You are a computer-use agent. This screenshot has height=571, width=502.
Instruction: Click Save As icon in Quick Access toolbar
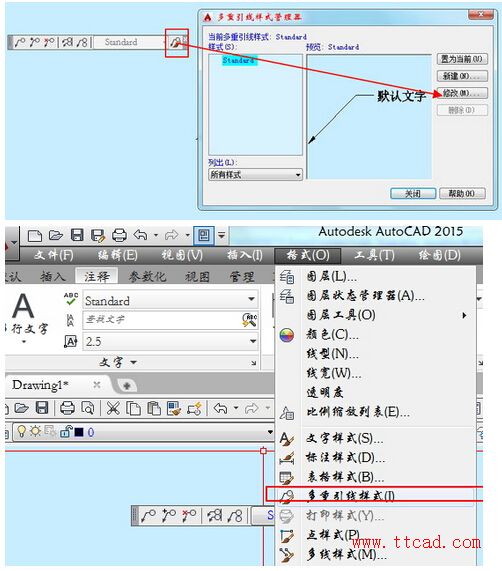tap(98, 236)
